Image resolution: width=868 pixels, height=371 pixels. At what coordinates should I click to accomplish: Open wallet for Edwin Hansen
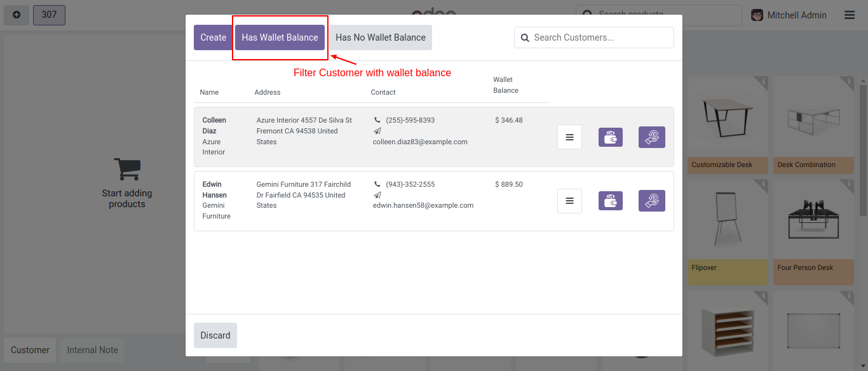pyautogui.click(x=610, y=201)
